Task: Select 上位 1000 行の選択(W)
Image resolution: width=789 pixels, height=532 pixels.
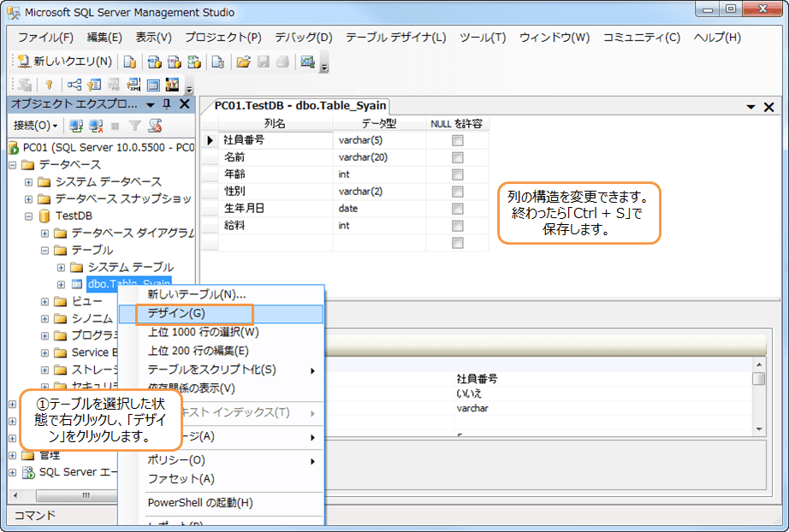Action: 222,332
